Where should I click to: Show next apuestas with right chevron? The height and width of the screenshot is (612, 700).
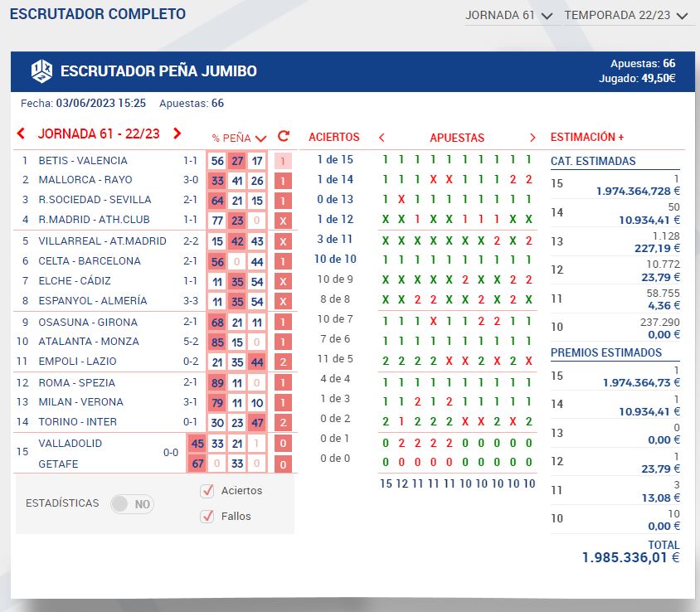(x=532, y=138)
